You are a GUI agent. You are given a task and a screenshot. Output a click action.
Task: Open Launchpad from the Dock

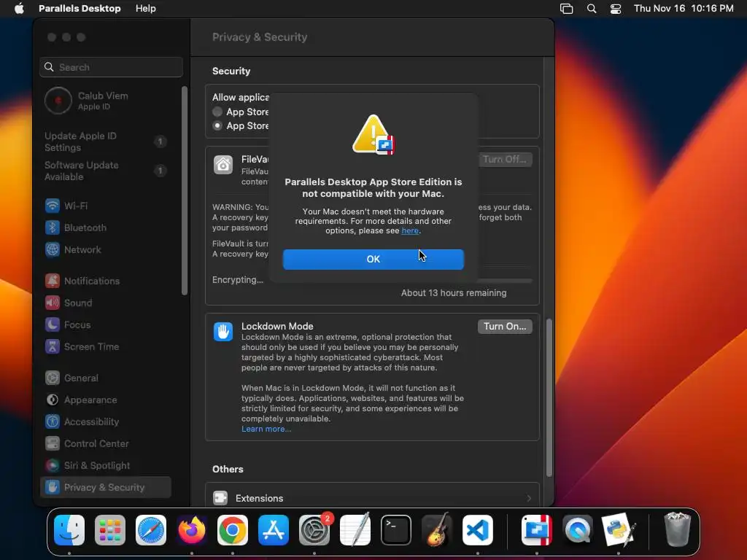110,530
